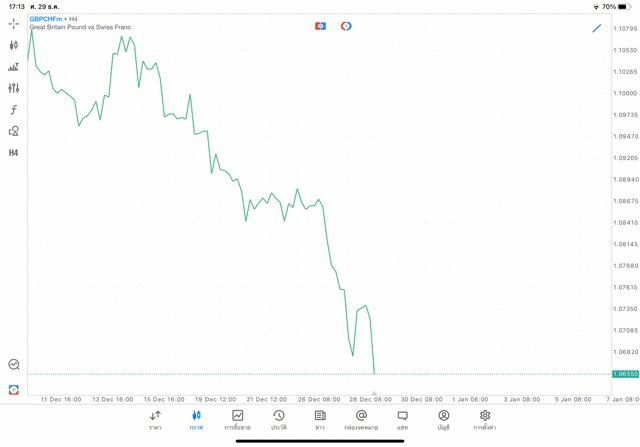Activate the crosshair tool
Image resolution: width=640 pixels, height=447 pixels.
(x=13, y=23)
